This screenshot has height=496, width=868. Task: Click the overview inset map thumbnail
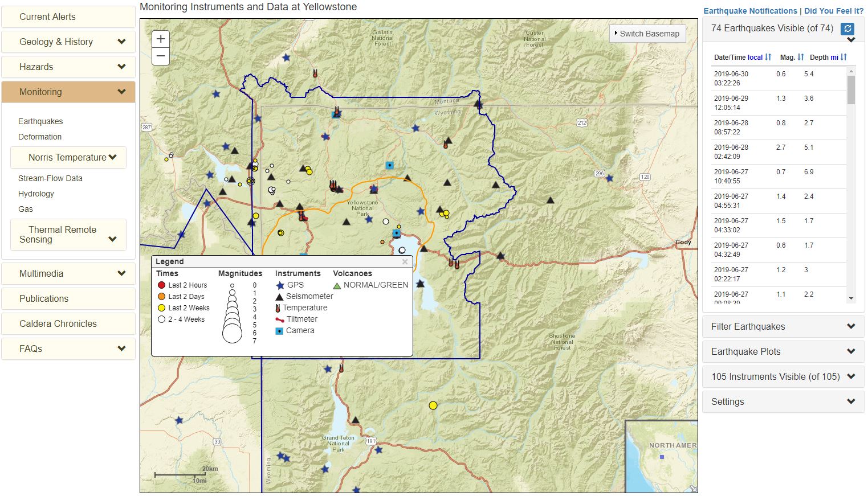tap(661, 456)
